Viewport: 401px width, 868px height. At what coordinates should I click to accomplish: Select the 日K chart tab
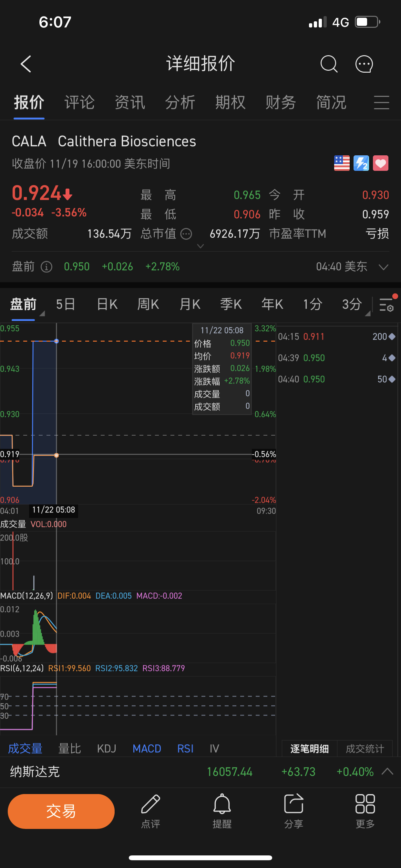[107, 304]
